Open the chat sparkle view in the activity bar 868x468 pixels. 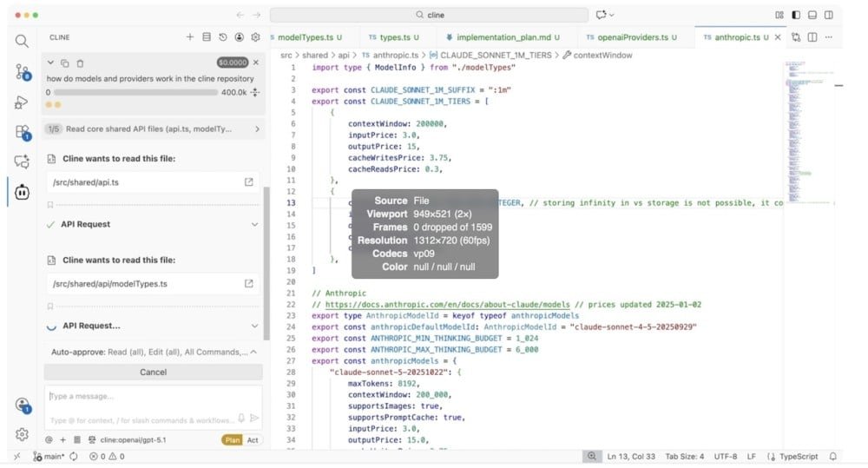point(22,161)
